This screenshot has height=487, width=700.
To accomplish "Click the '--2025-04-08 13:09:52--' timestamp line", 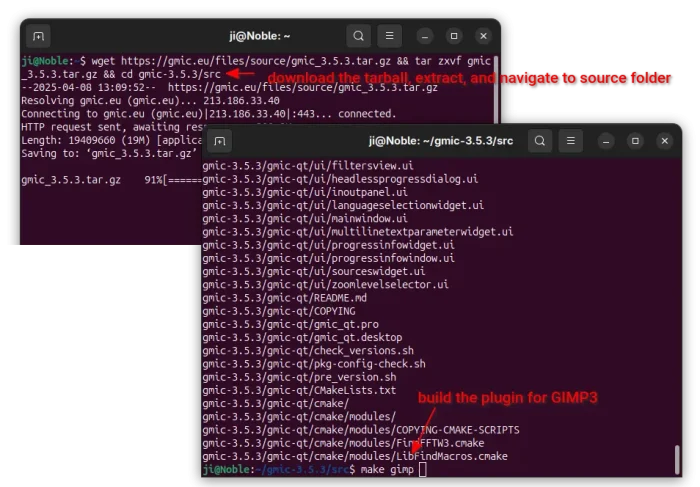I will [x=229, y=87].
